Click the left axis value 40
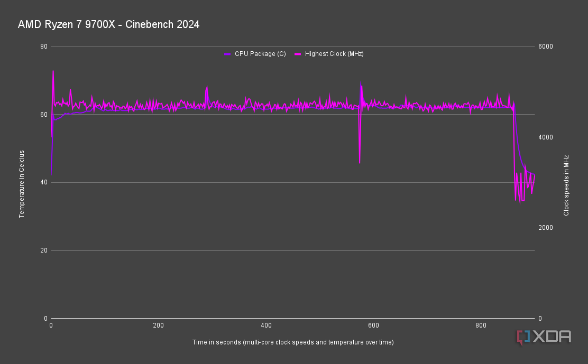This screenshot has height=364, width=588. coord(44,182)
